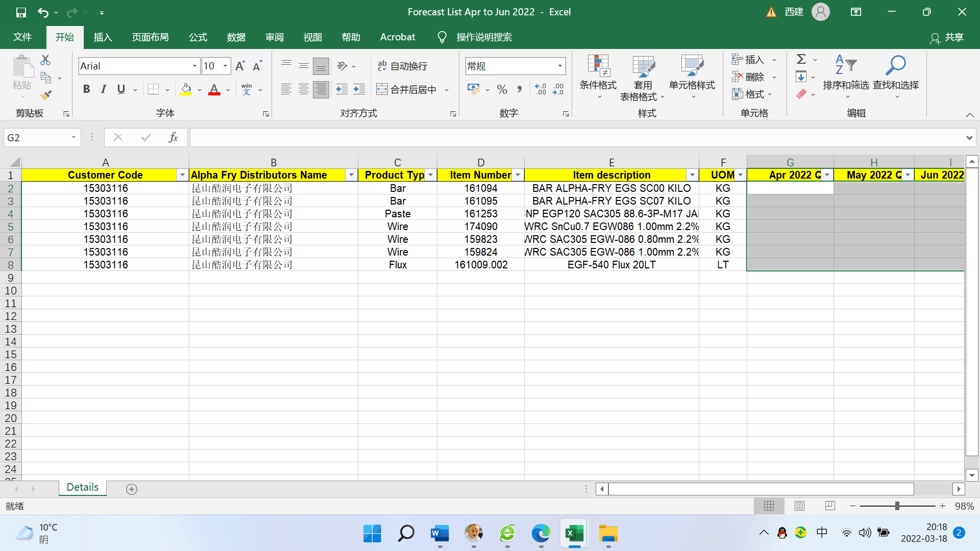Screen dimensions: 980x551
Task: Toggle align text right
Action: tap(321, 89)
